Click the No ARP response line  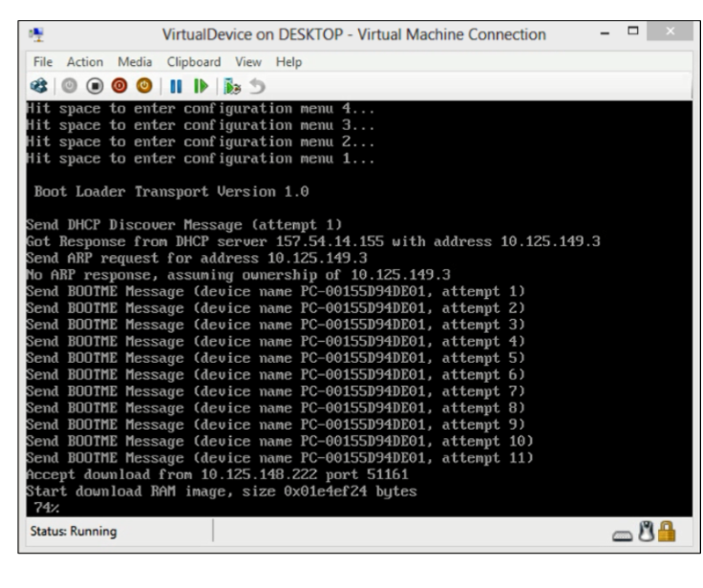coord(239,275)
